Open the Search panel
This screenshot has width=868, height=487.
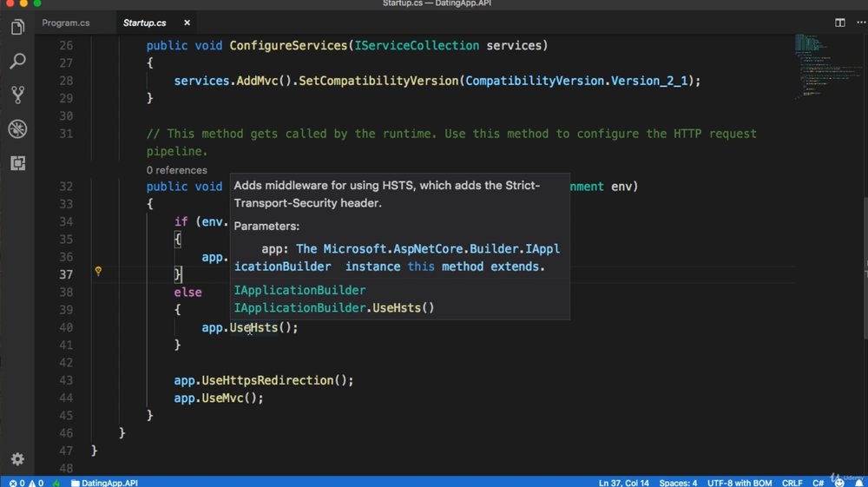(x=17, y=61)
